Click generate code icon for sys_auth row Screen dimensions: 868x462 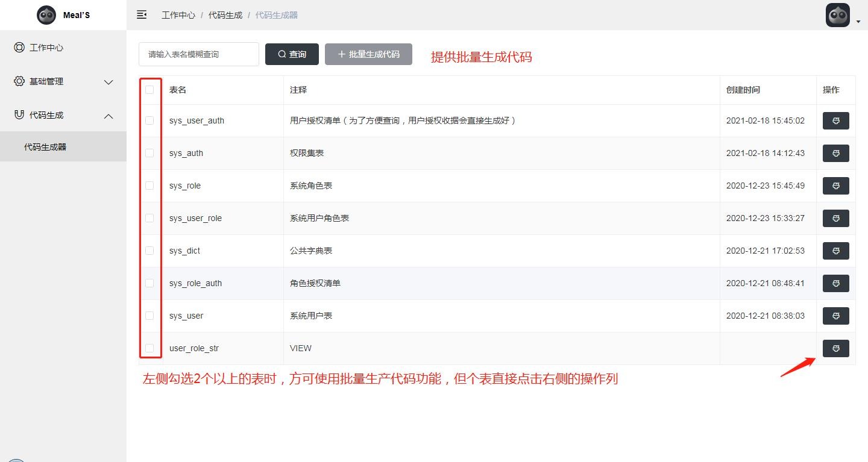pyautogui.click(x=835, y=153)
